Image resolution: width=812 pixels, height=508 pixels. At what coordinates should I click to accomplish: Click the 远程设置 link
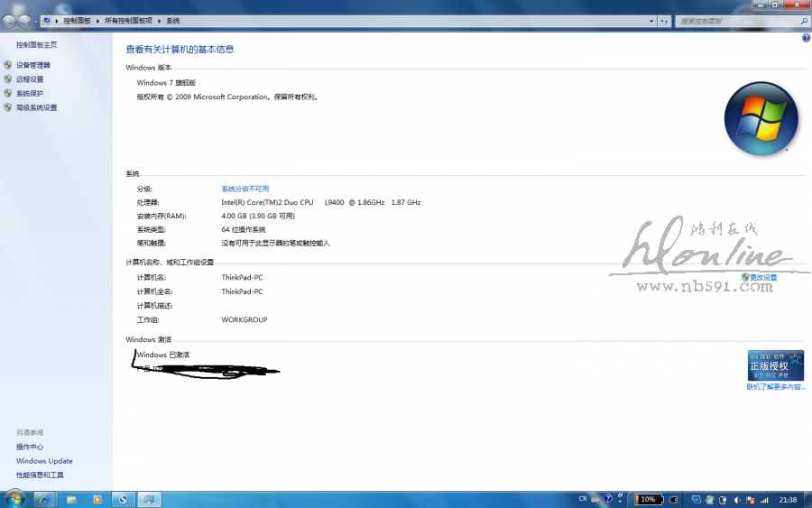point(29,79)
